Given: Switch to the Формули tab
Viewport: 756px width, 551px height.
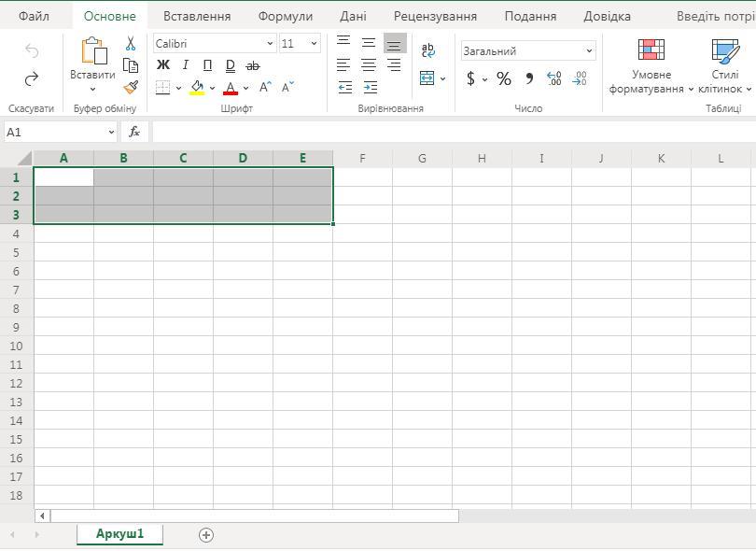Looking at the screenshot, I should pyautogui.click(x=285, y=16).
